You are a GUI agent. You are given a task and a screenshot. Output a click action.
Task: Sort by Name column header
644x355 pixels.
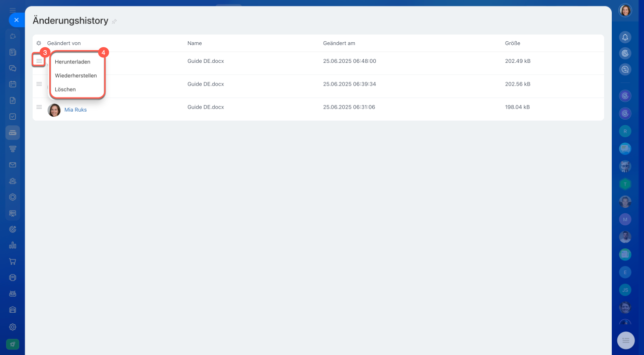pyautogui.click(x=194, y=43)
